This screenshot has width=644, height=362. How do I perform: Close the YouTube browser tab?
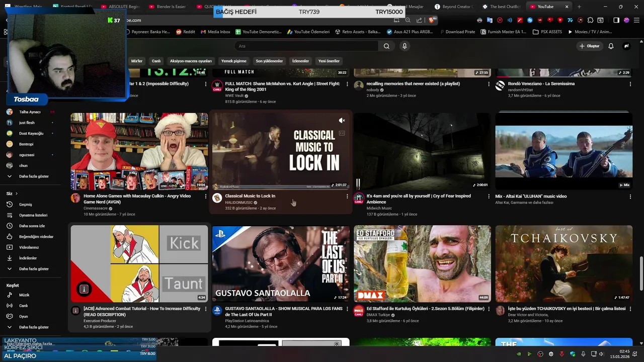pyautogui.click(x=567, y=7)
